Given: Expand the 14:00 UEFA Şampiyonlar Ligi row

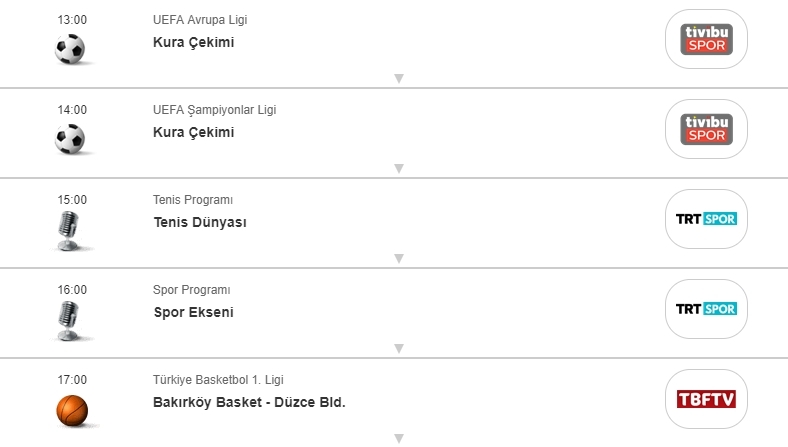Looking at the screenshot, I should (398, 169).
